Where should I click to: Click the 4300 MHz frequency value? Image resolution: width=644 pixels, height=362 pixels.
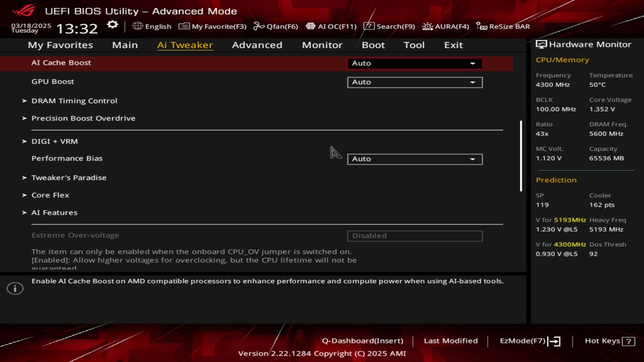click(x=553, y=85)
